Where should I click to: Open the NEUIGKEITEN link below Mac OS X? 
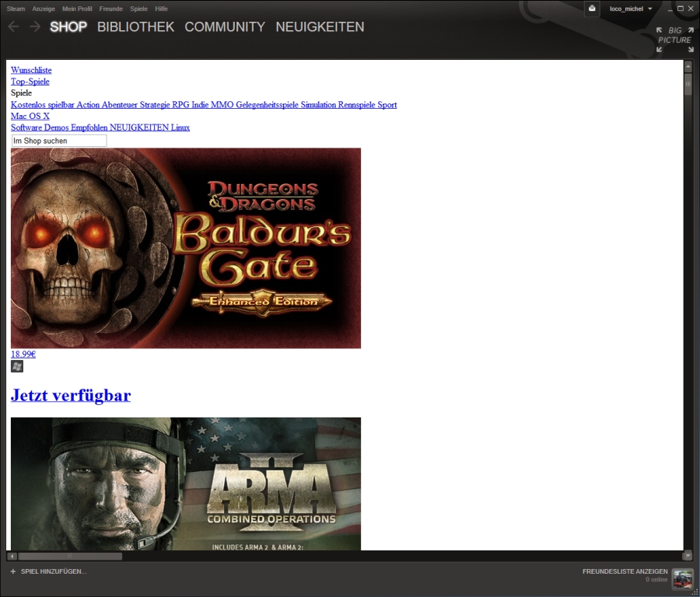click(139, 127)
